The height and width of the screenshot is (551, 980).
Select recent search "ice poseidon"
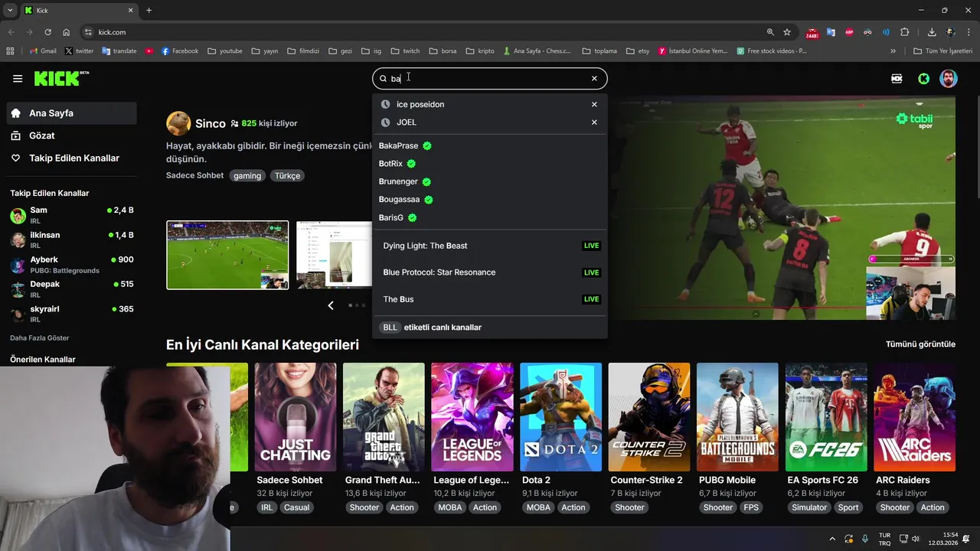pyautogui.click(x=420, y=104)
